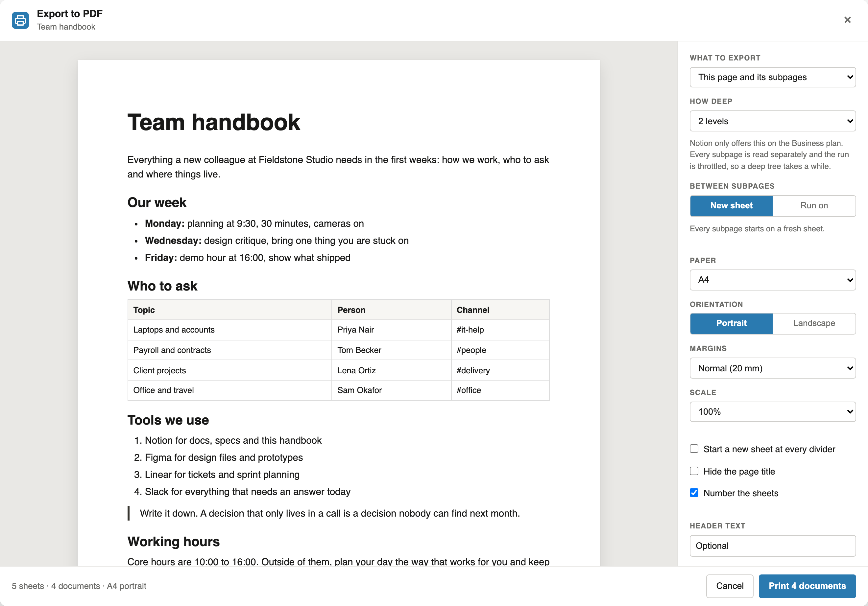Click the Who to ask heading

[162, 286]
